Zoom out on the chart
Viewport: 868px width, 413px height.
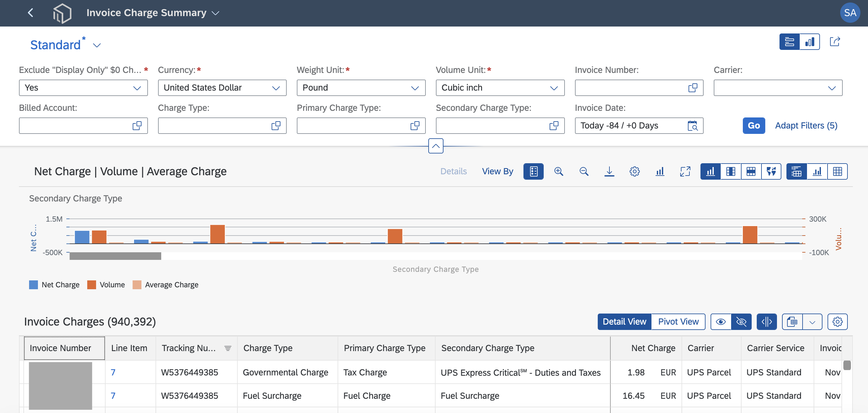pos(584,171)
